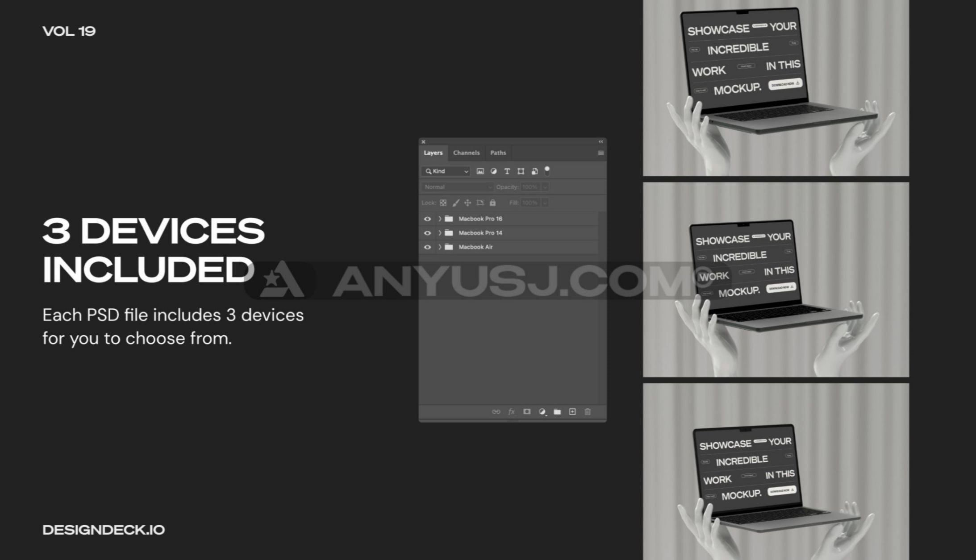Toggle visibility of Macbook Pro 16 layer

point(427,218)
